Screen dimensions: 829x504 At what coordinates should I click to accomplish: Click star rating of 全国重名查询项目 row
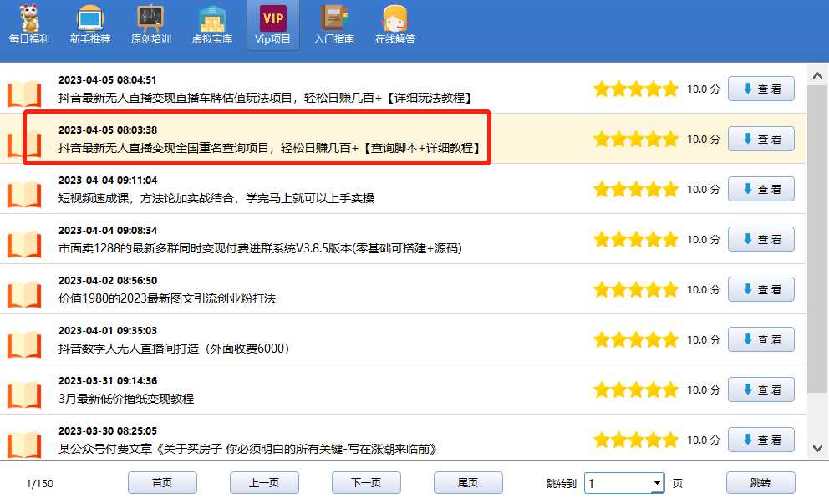coord(635,139)
